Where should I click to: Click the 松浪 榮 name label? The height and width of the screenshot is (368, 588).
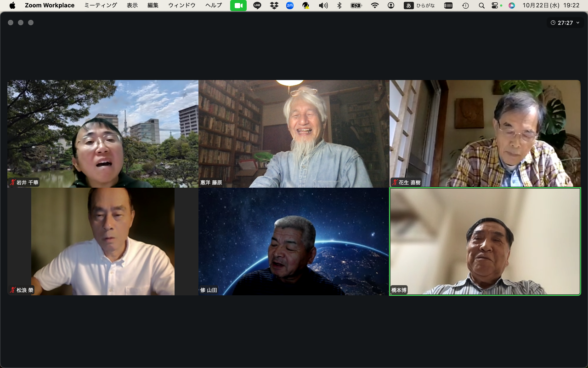25,290
